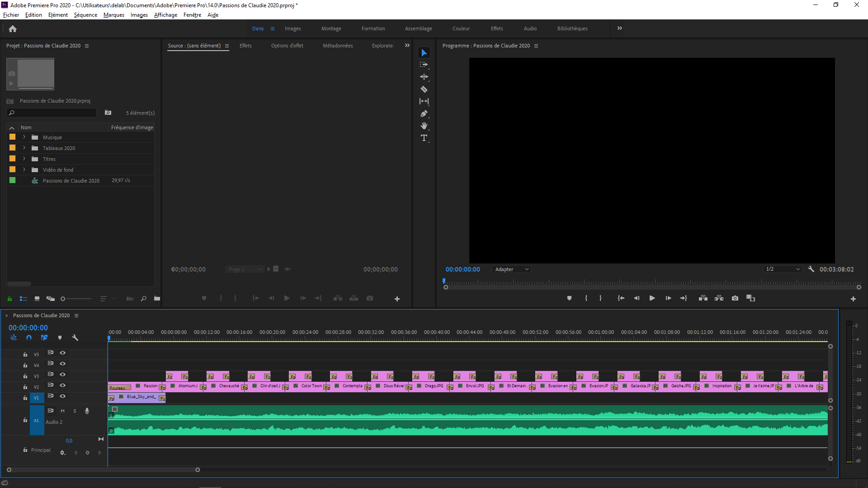Hide track V3 with the eye icon
868x488 pixels.
(x=63, y=375)
